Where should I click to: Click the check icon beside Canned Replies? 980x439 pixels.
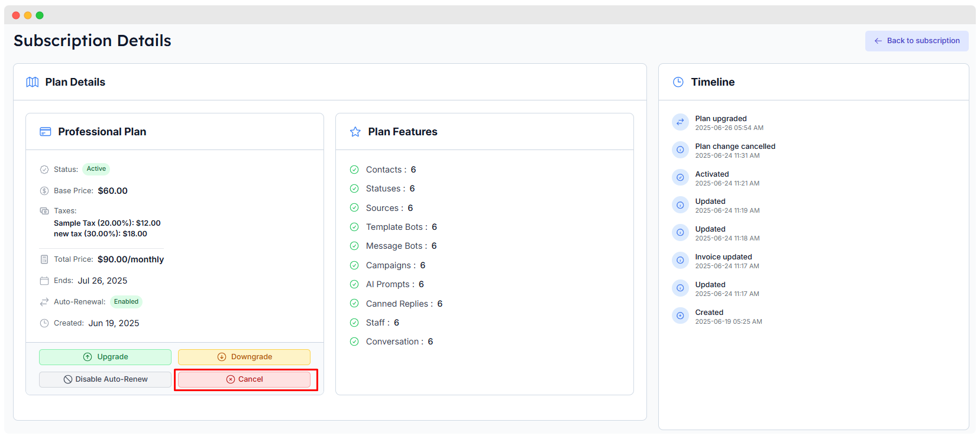coord(354,304)
